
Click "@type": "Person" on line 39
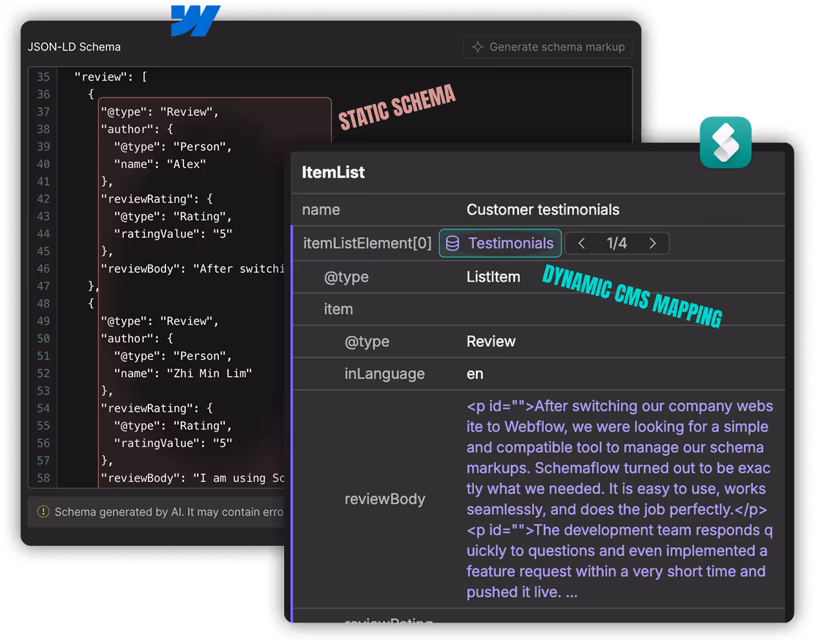pos(173,147)
